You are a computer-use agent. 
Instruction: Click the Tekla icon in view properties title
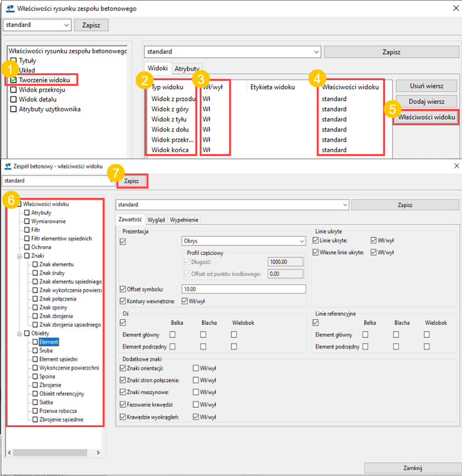pyautogui.click(x=9, y=167)
